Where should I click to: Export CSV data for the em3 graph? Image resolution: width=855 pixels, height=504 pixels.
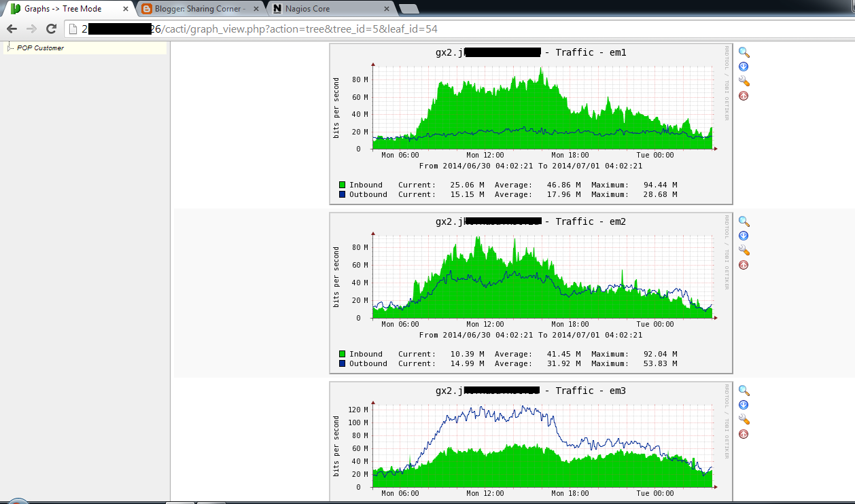point(743,404)
